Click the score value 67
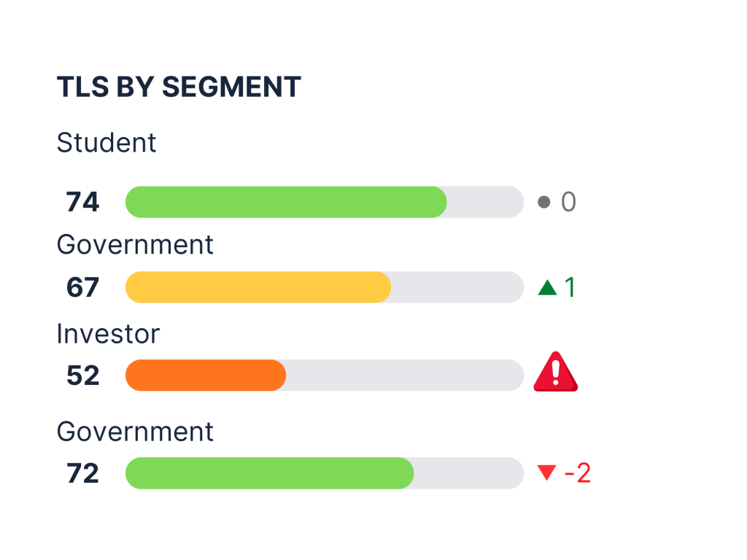 coord(82,287)
